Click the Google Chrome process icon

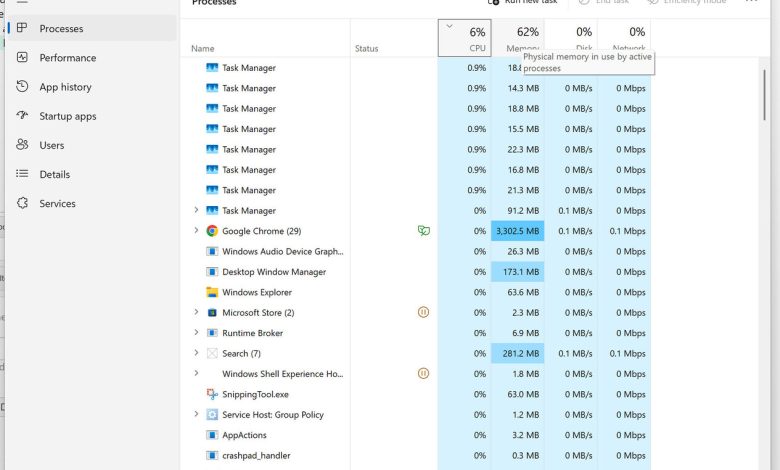pos(212,231)
